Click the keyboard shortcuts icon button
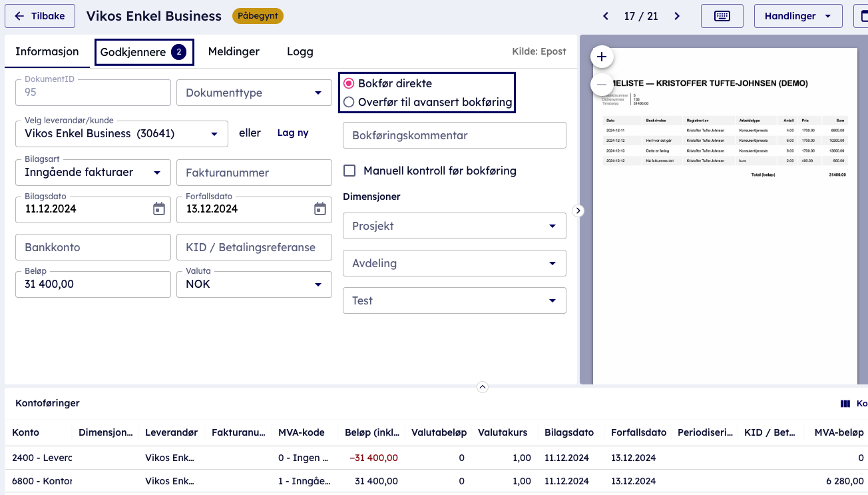868x495 pixels. [x=722, y=16]
